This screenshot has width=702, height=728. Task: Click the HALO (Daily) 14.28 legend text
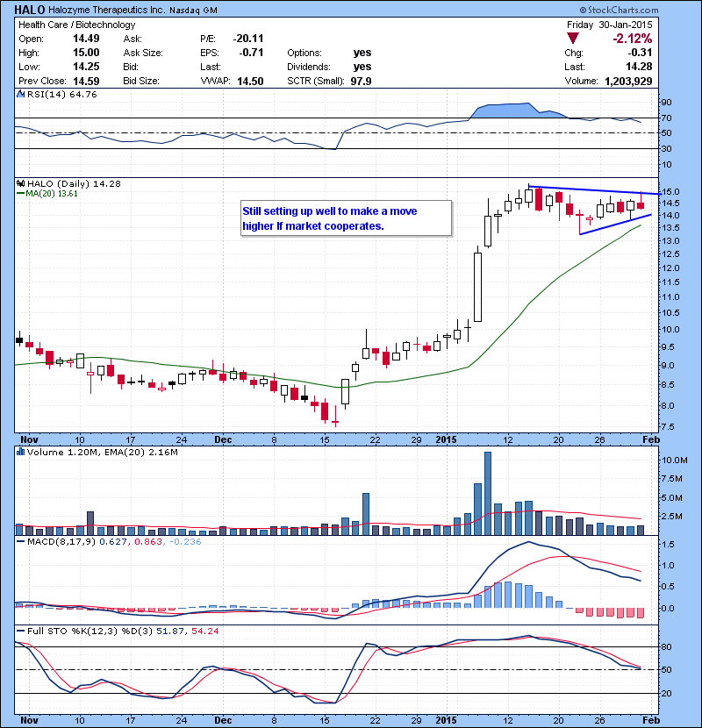tap(74, 184)
